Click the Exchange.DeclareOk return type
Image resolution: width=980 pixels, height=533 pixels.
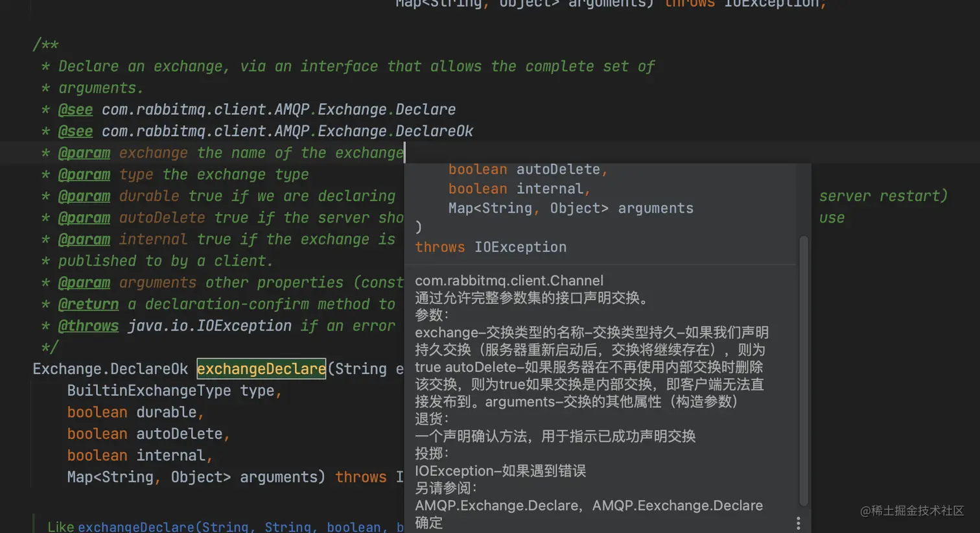(110, 369)
